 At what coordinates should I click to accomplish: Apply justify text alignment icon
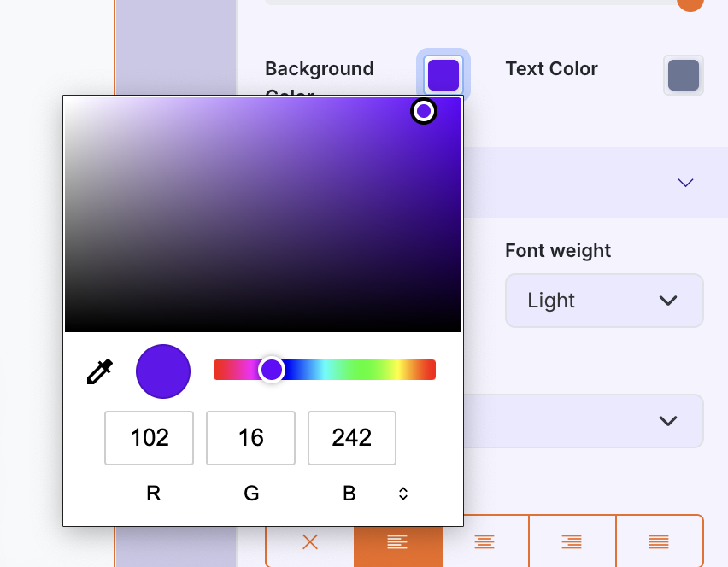pyautogui.click(x=659, y=541)
